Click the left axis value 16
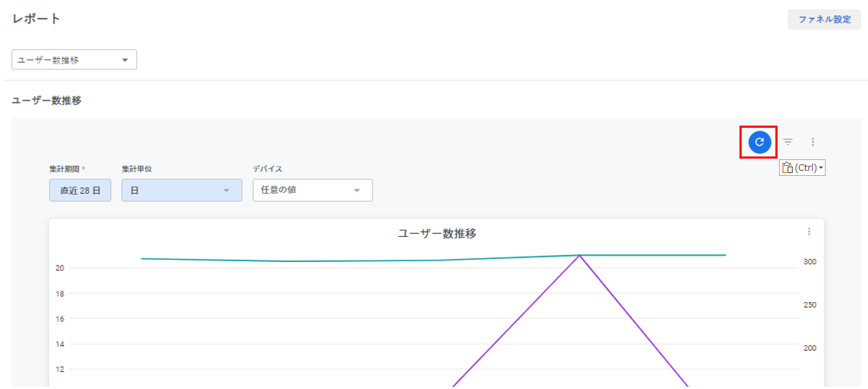This screenshot has width=868, height=389. [x=60, y=319]
